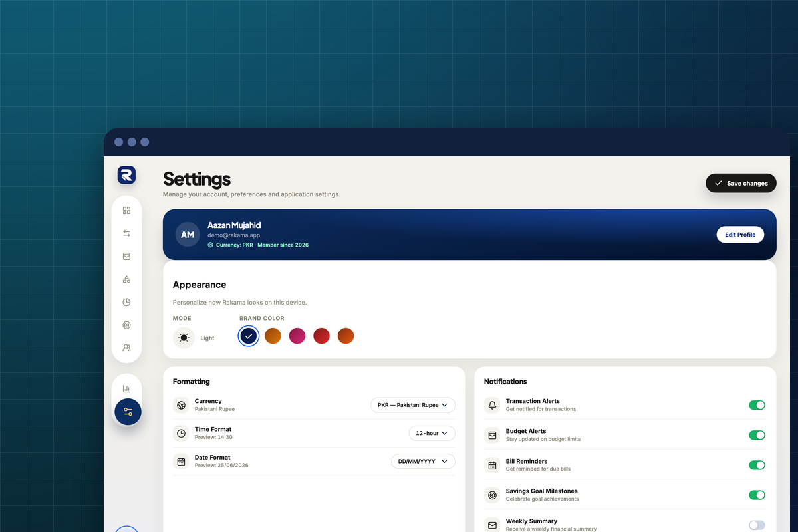798x532 pixels.
Task: Select the navy blue brand color
Action: click(248, 336)
